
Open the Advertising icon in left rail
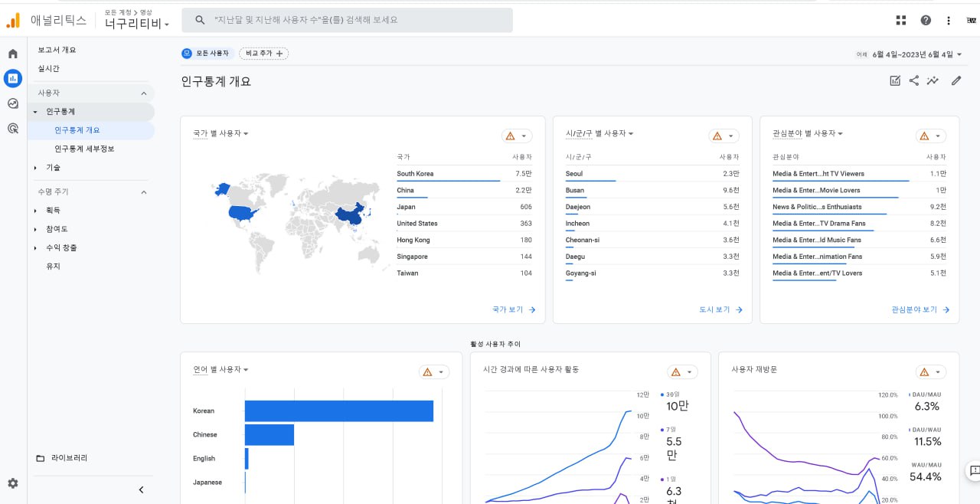point(13,128)
